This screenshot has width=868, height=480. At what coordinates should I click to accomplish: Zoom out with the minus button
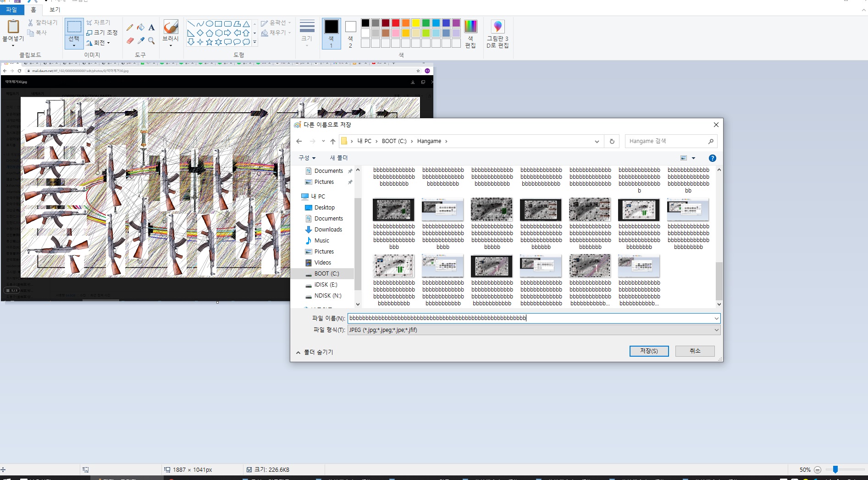(818, 470)
